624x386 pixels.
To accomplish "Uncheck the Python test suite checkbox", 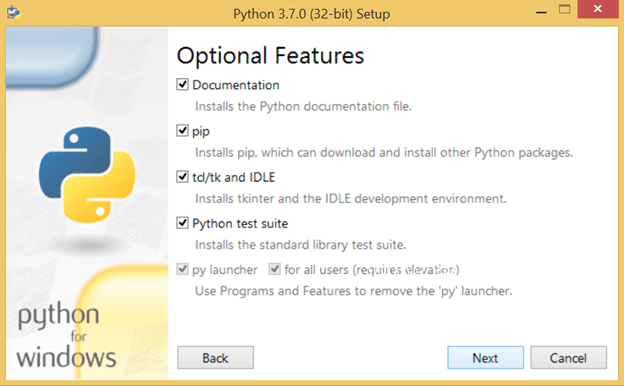I will tap(182, 223).
